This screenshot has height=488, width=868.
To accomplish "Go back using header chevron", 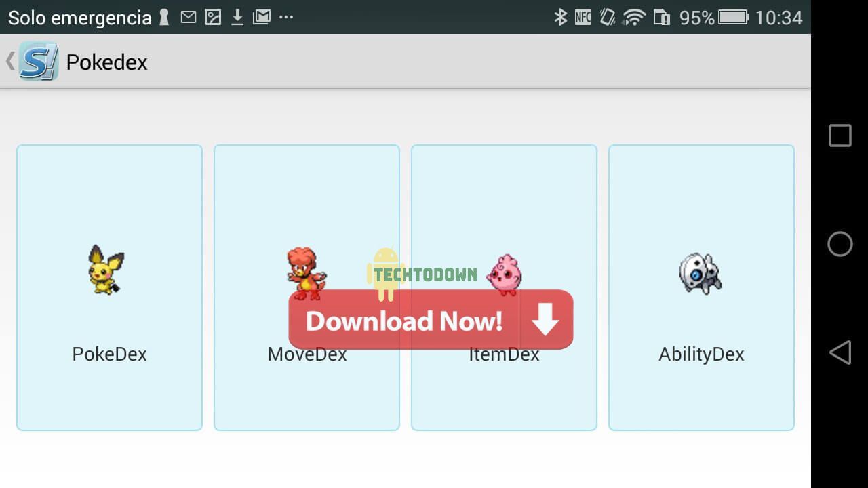I will 10,61.
